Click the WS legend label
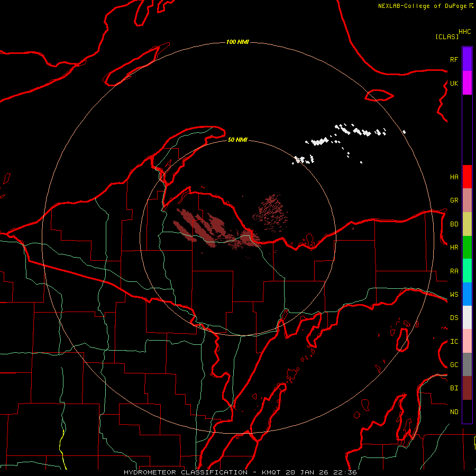 (454, 295)
